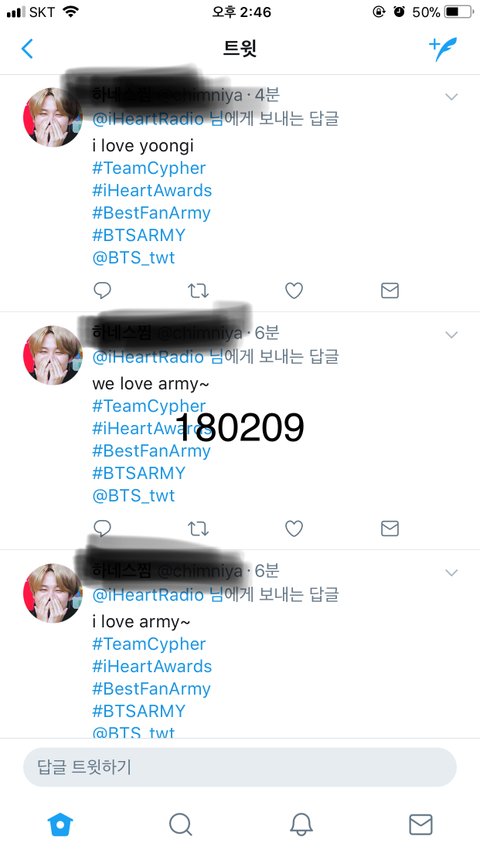Go to Home tab in bottom bar

pyautogui.click(x=60, y=824)
